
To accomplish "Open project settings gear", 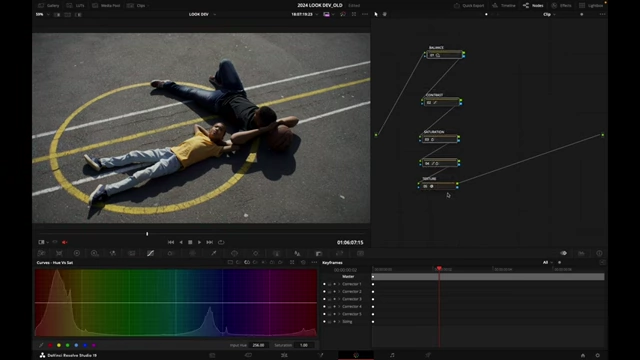I will 598,355.
